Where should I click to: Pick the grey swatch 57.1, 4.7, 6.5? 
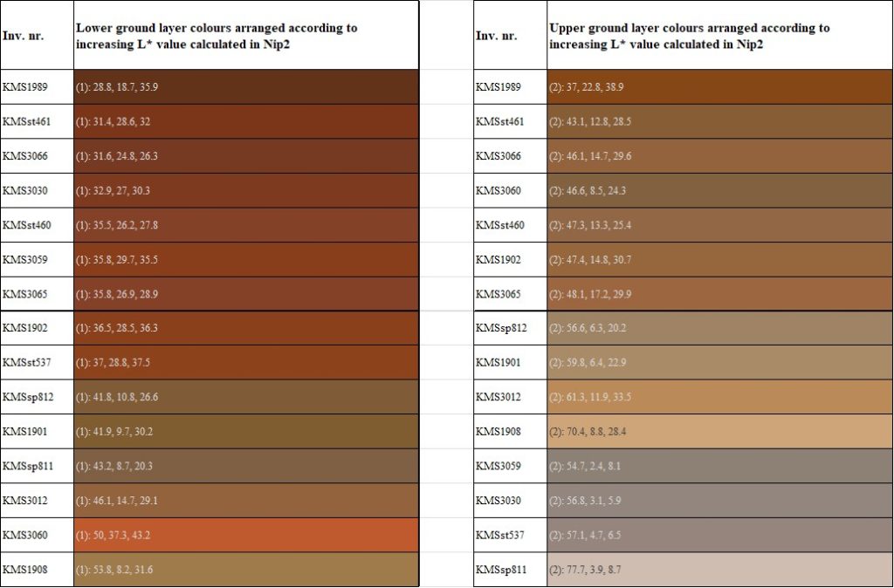pyautogui.click(x=719, y=535)
